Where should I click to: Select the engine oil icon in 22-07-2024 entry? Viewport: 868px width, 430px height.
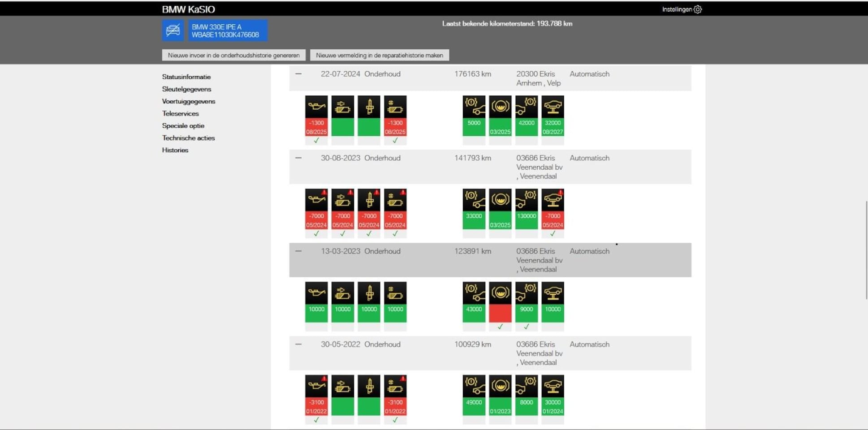point(316,107)
